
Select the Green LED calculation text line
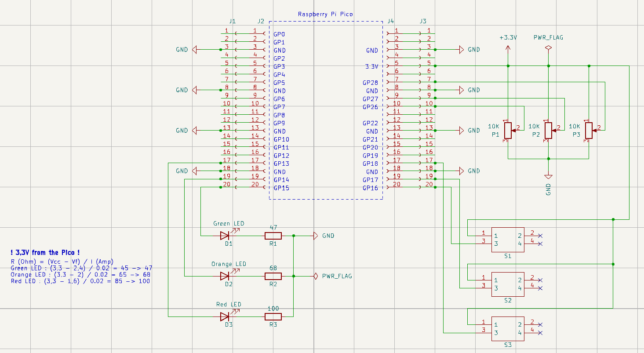click(x=81, y=268)
